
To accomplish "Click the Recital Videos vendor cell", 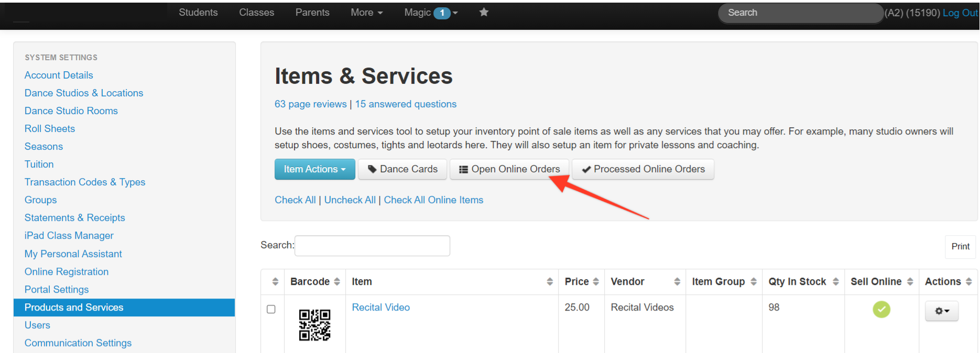I will click(x=643, y=307).
